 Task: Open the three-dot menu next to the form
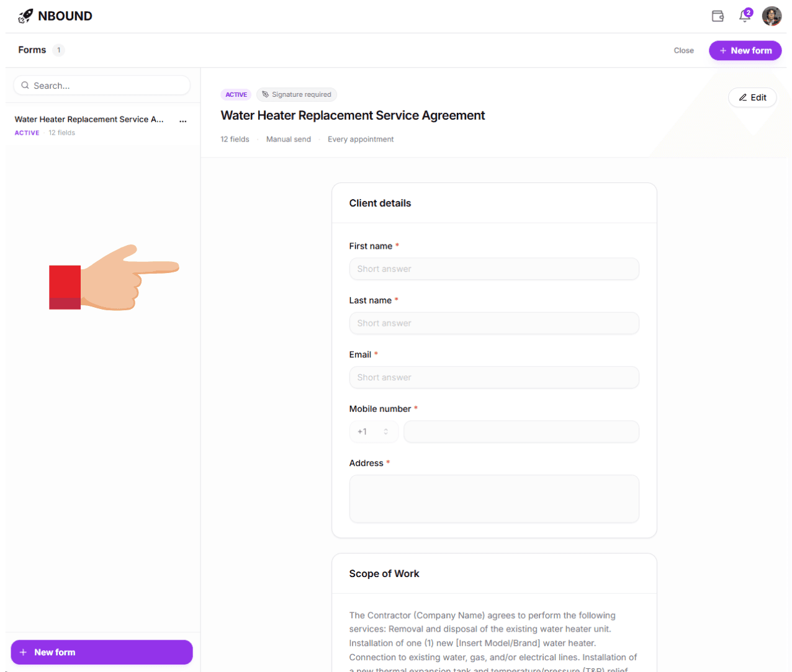(183, 121)
